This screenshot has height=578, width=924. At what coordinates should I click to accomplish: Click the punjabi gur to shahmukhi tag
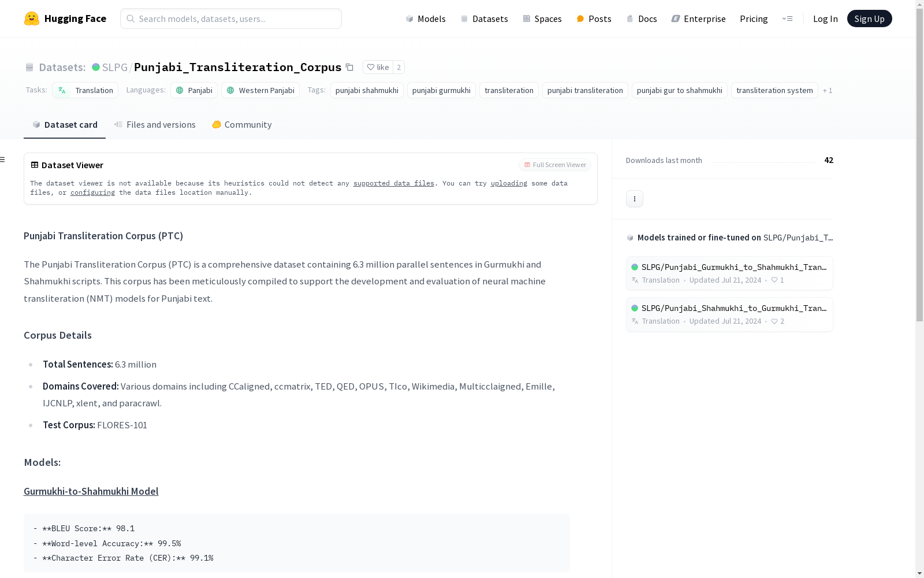[x=680, y=90]
